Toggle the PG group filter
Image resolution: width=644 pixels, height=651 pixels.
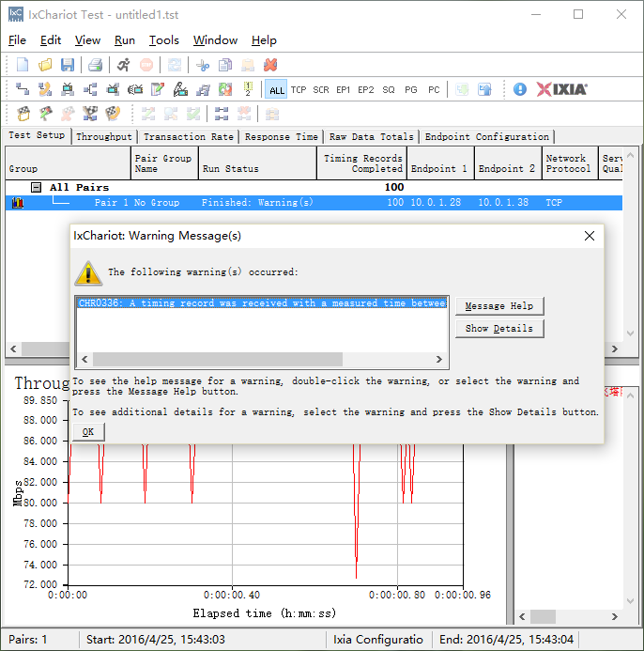coord(411,89)
